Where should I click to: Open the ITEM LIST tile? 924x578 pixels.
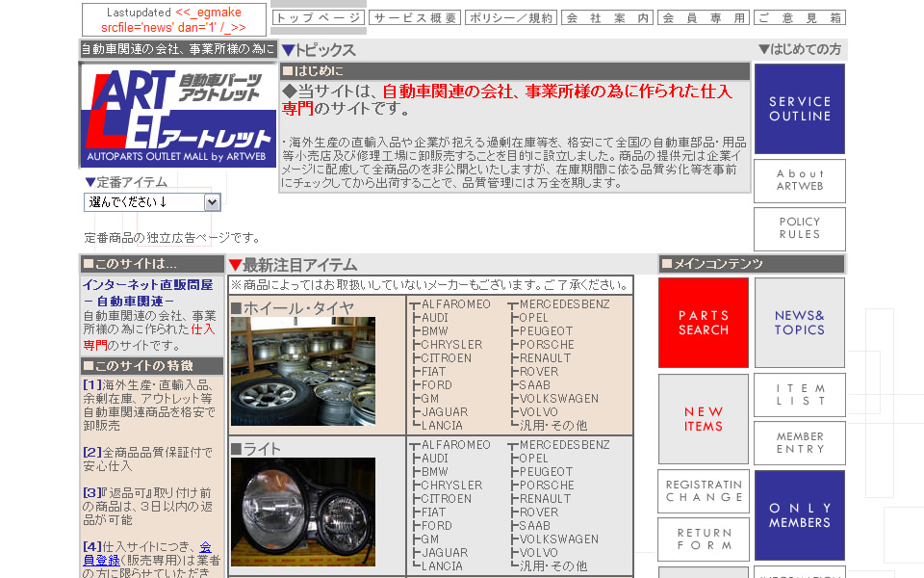[800, 395]
